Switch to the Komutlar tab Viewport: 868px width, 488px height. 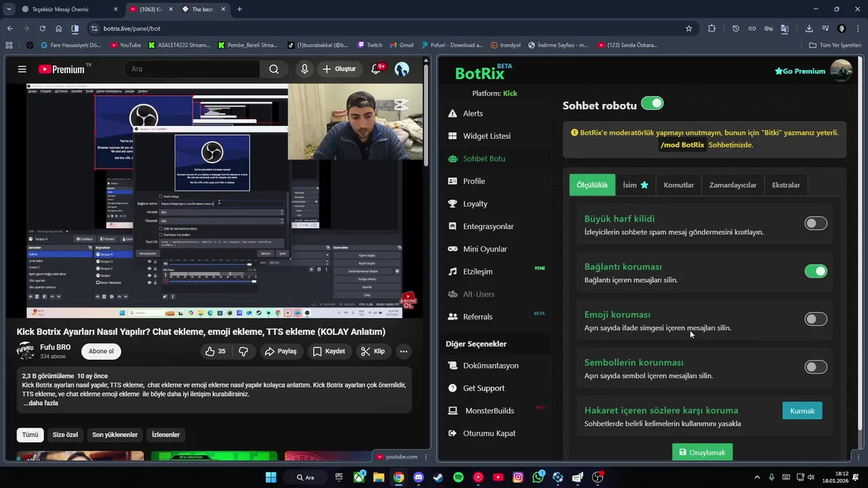point(679,185)
